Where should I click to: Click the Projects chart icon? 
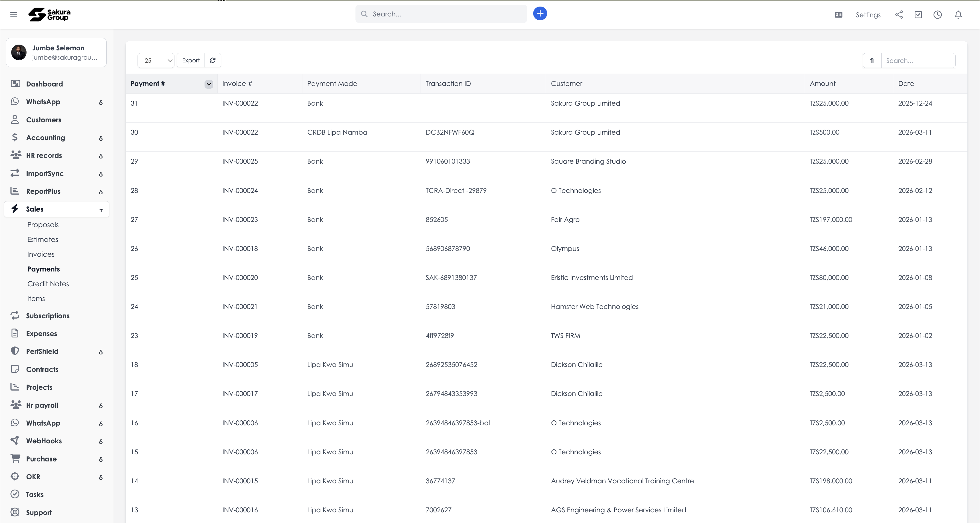15,387
